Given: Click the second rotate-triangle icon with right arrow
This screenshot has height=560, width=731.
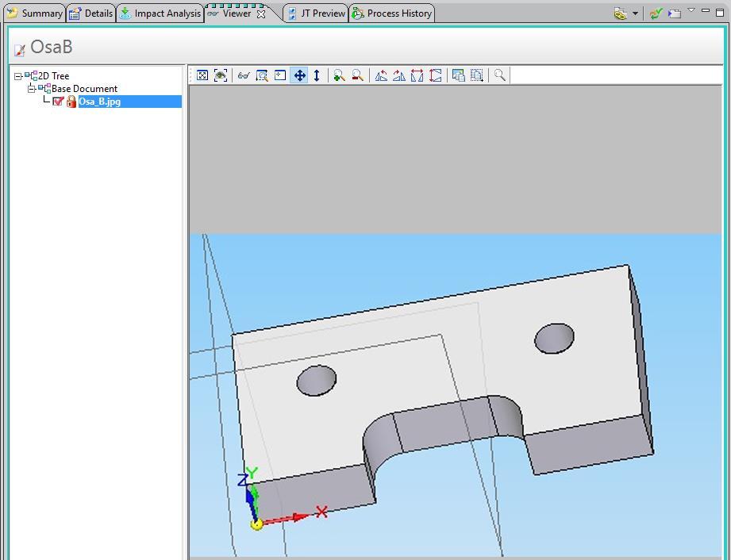Looking at the screenshot, I should tap(399, 75).
